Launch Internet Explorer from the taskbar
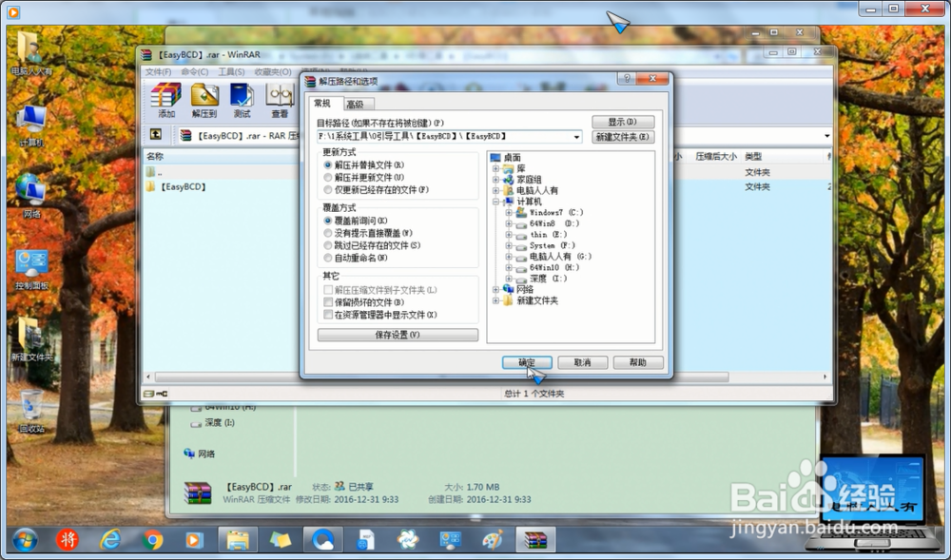The height and width of the screenshot is (560, 951). point(109,539)
